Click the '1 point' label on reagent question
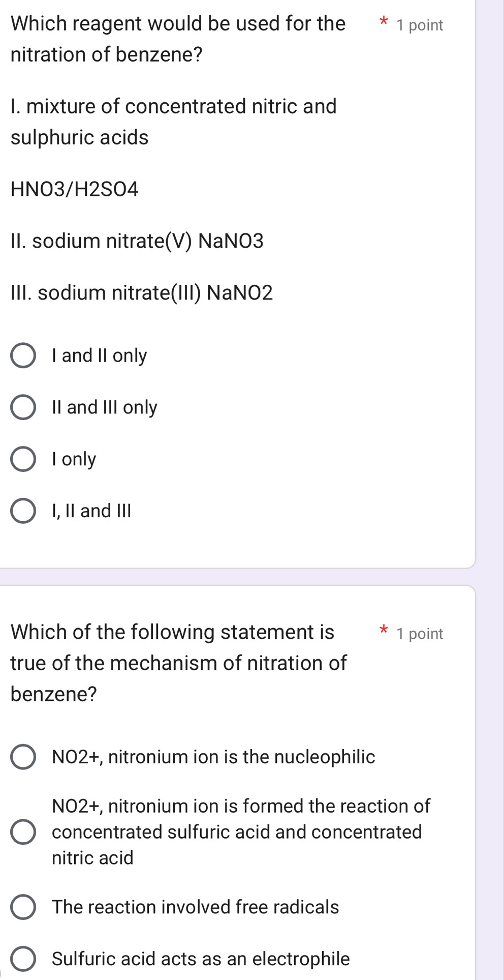 pyautogui.click(x=420, y=25)
